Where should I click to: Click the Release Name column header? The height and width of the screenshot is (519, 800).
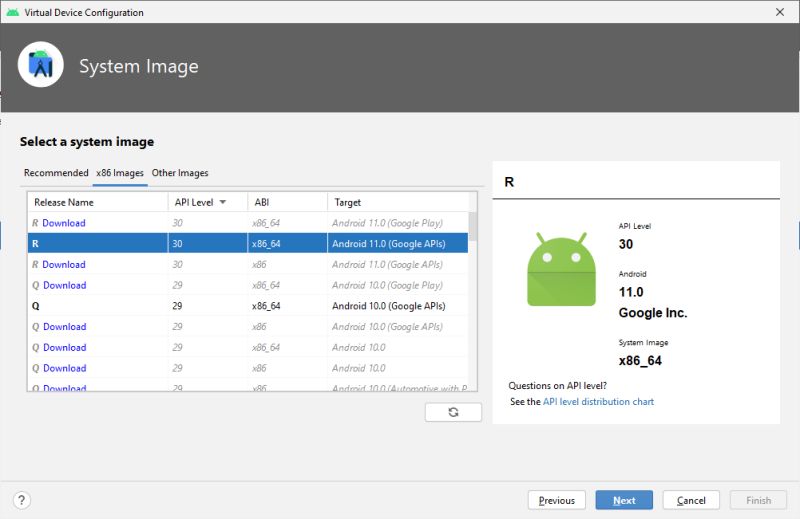pos(97,202)
